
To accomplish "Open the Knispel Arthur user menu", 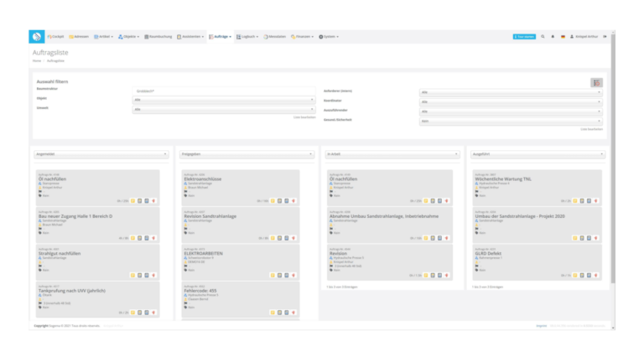I will pos(584,37).
